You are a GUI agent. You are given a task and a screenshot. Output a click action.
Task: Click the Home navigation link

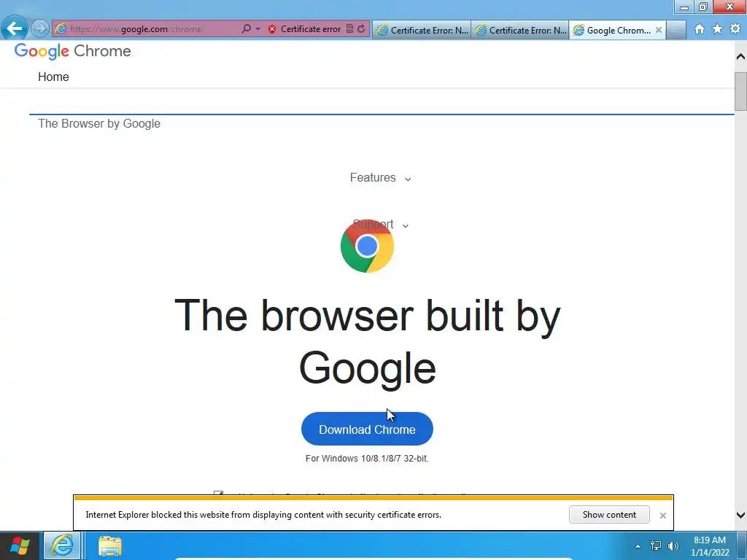[x=53, y=77]
